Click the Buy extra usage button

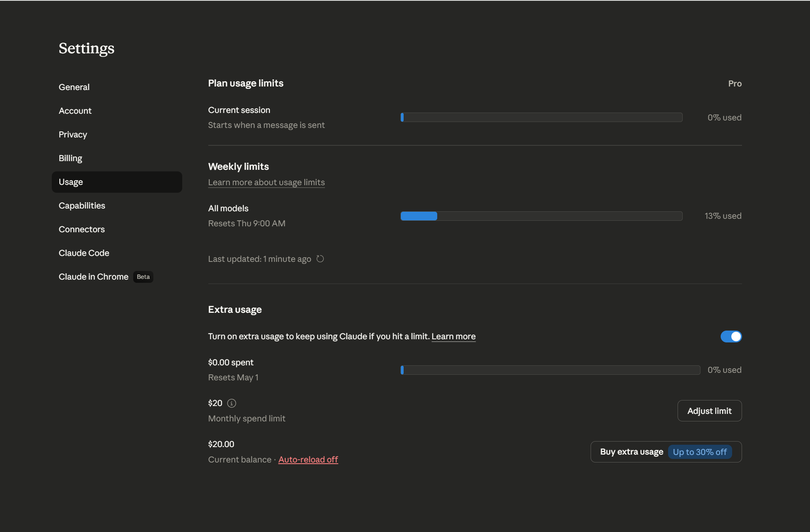tap(666, 452)
